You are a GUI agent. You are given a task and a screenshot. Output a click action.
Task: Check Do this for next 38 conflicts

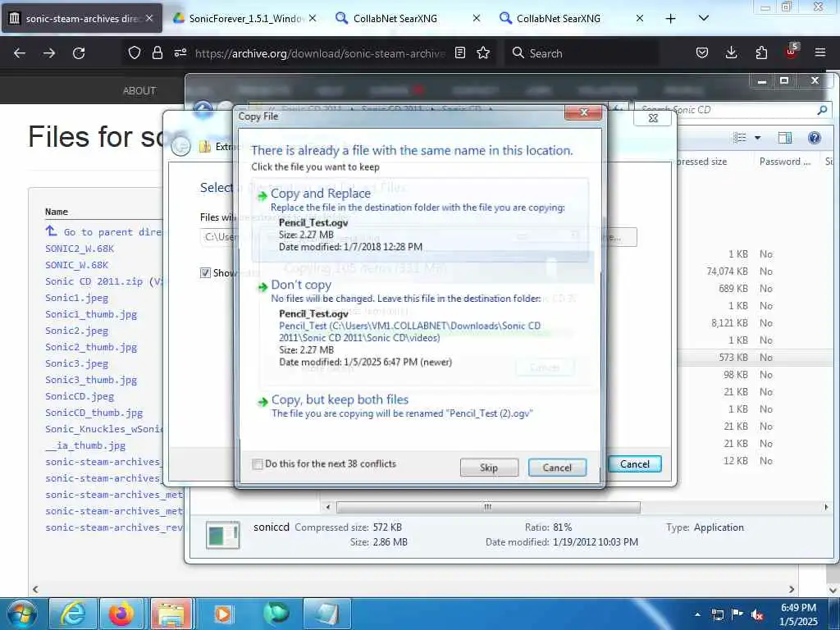pos(257,464)
